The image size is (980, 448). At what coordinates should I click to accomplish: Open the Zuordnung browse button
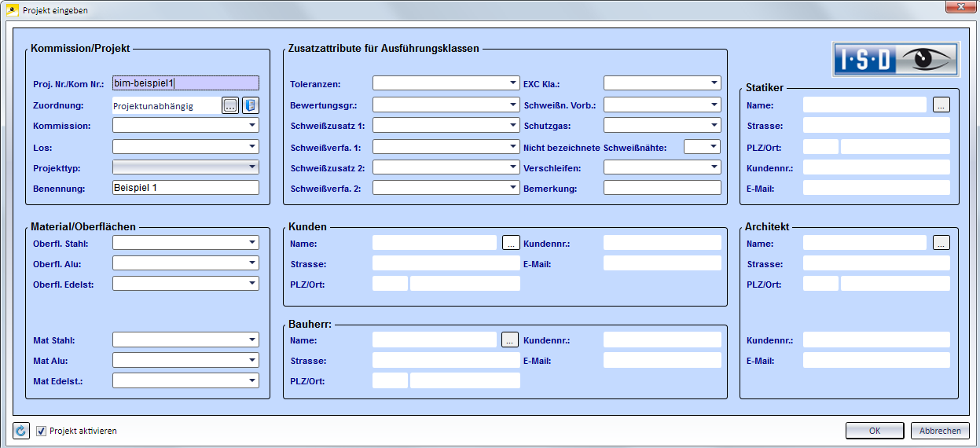[229, 105]
